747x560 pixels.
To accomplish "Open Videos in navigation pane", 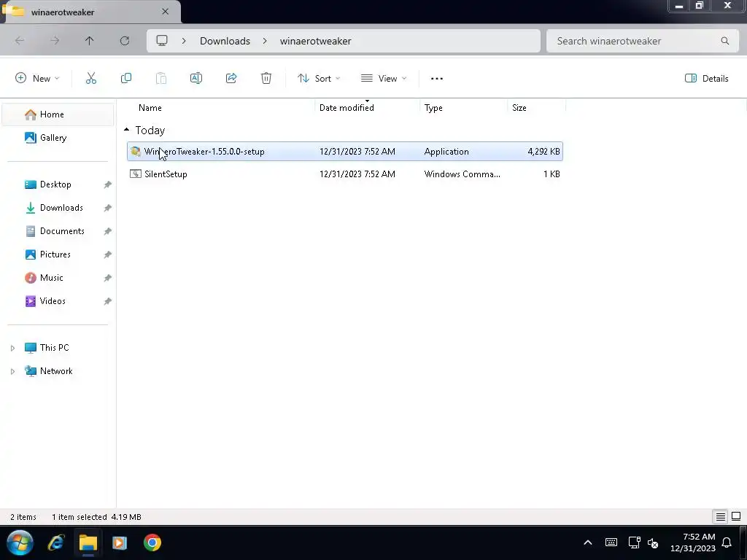I will tap(53, 301).
